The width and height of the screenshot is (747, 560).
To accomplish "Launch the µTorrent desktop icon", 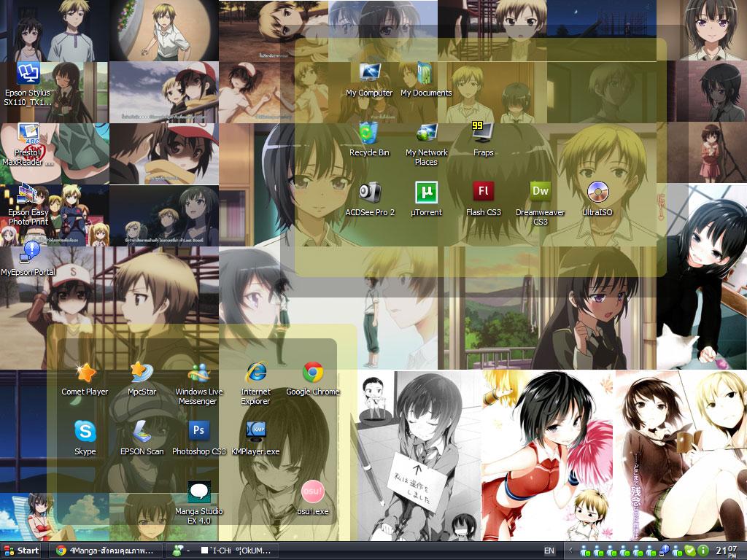I will point(426,200).
